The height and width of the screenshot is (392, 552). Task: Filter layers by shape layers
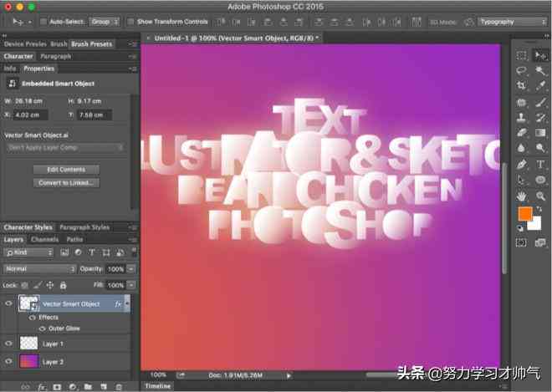[x=106, y=252]
